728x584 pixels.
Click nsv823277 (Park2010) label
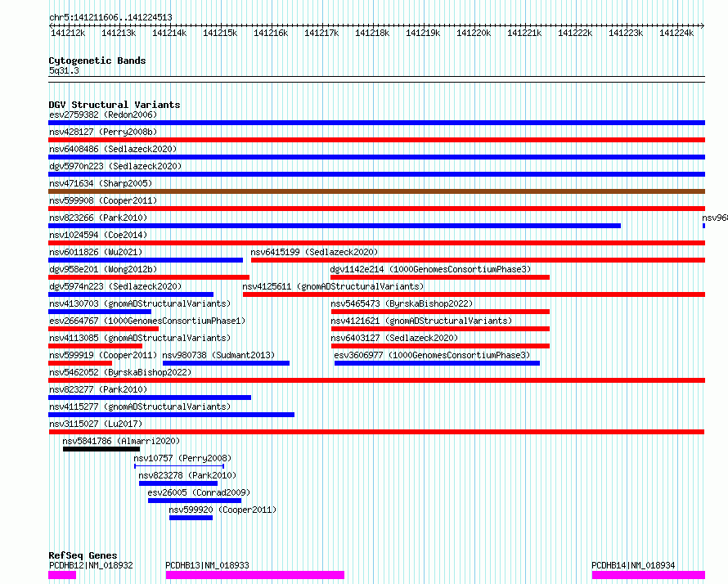pos(98,389)
